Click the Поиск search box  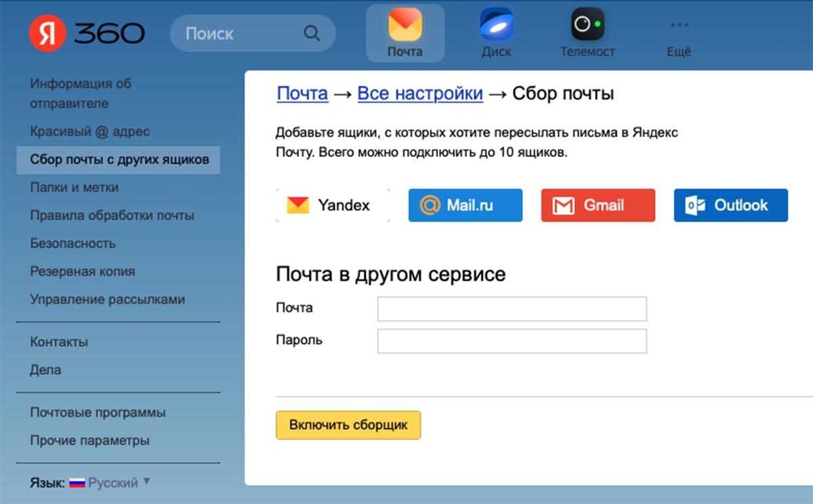click(x=237, y=33)
